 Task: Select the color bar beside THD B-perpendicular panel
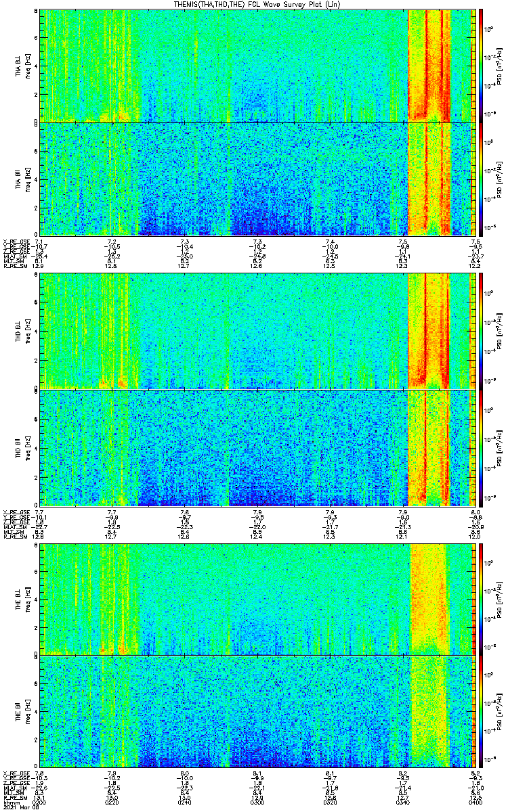coord(481,331)
